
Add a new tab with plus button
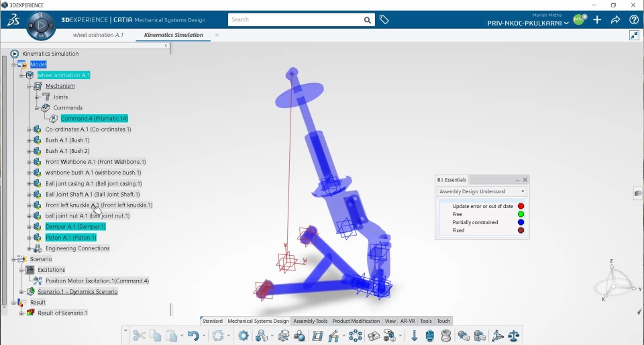(x=217, y=35)
